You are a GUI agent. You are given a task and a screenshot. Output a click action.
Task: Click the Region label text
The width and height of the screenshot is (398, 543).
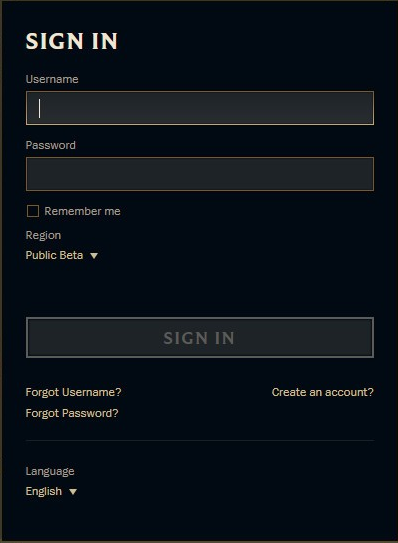coord(43,235)
